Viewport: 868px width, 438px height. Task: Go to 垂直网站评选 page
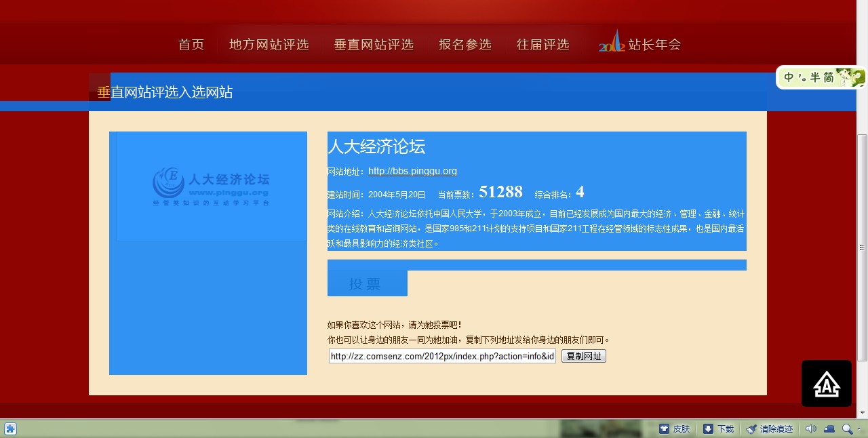pos(374,45)
